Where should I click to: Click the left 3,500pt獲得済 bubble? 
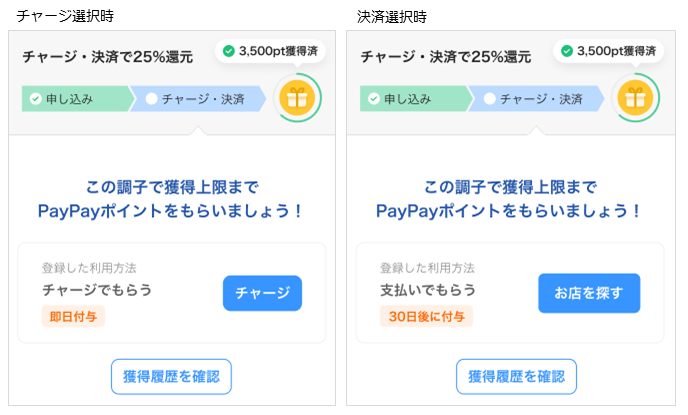(270, 51)
